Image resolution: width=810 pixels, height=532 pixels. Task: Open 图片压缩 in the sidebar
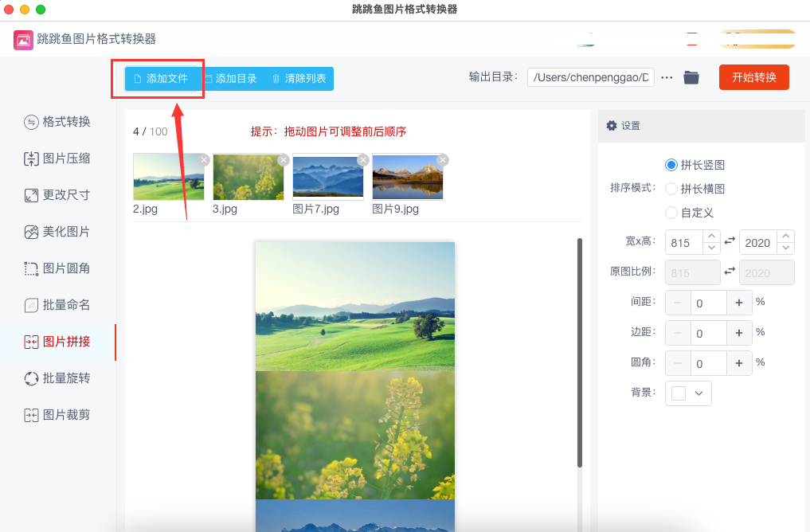[x=57, y=158]
